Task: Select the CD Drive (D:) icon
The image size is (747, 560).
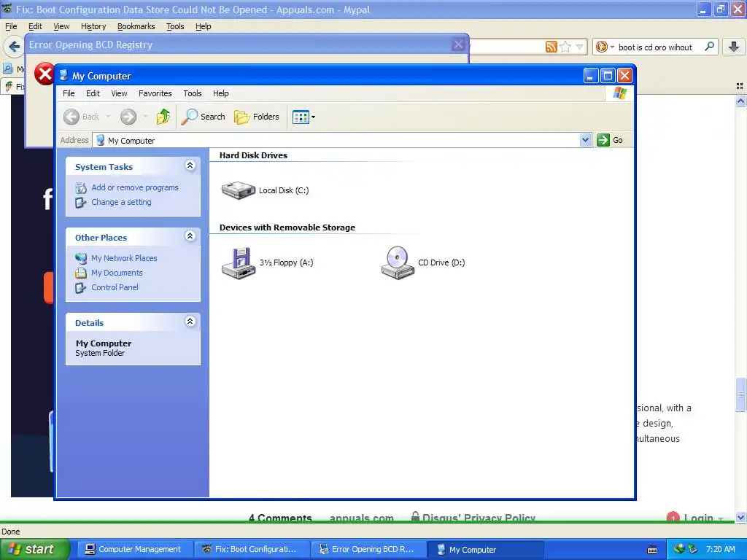Action: tap(398, 262)
